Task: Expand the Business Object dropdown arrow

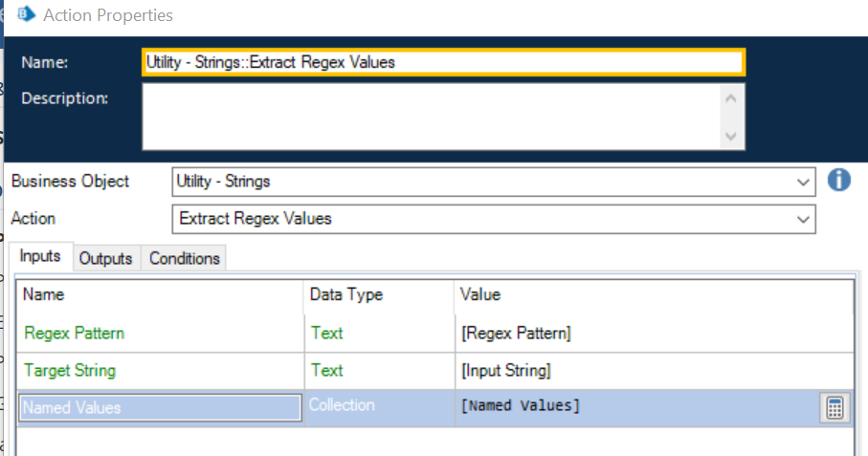Action: pyautogui.click(x=803, y=182)
